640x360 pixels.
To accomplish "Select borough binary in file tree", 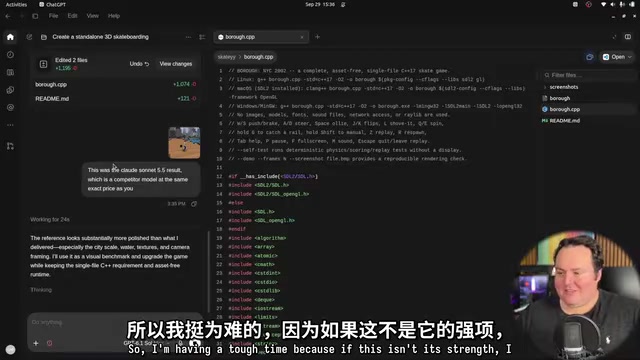I will click(560, 98).
